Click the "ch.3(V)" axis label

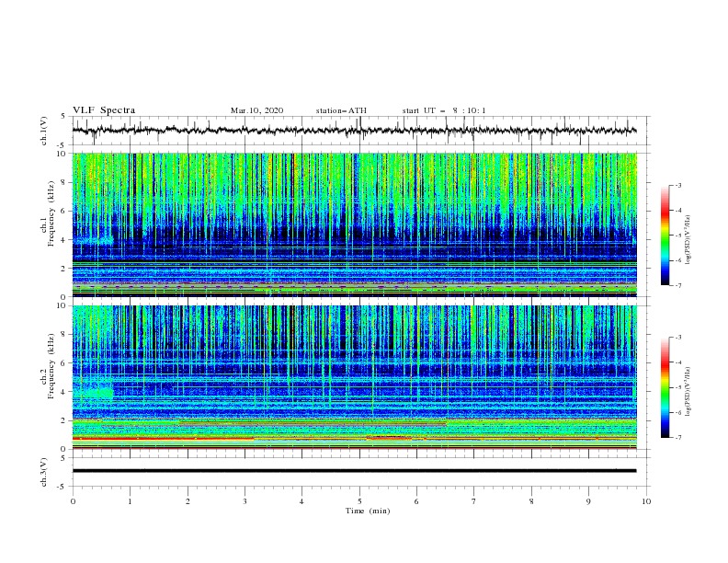click(44, 472)
